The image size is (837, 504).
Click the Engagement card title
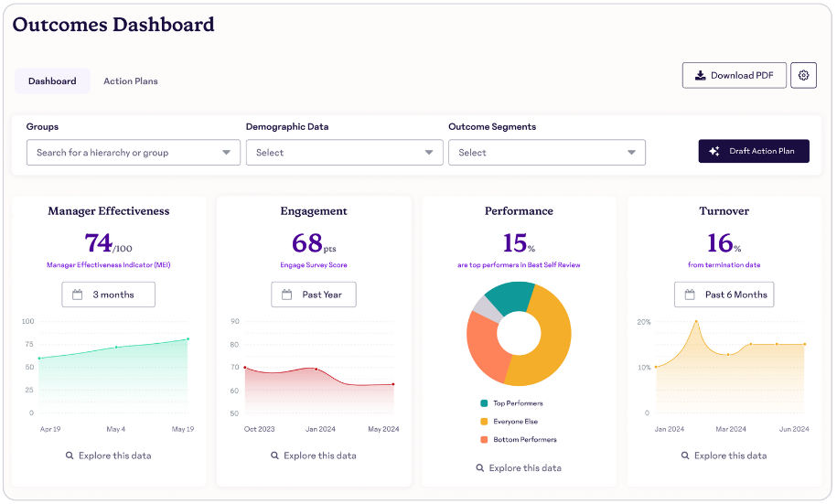(314, 211)
